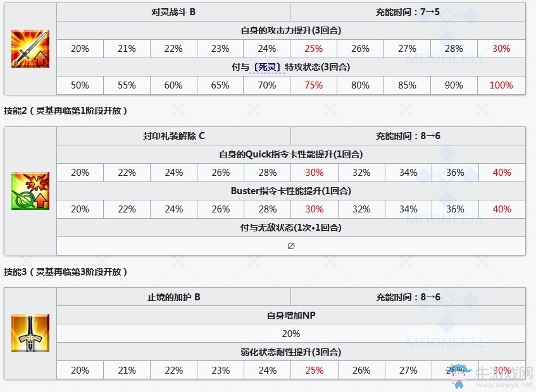Click the red 30% attack boost cell

click(x=501, y=49)
